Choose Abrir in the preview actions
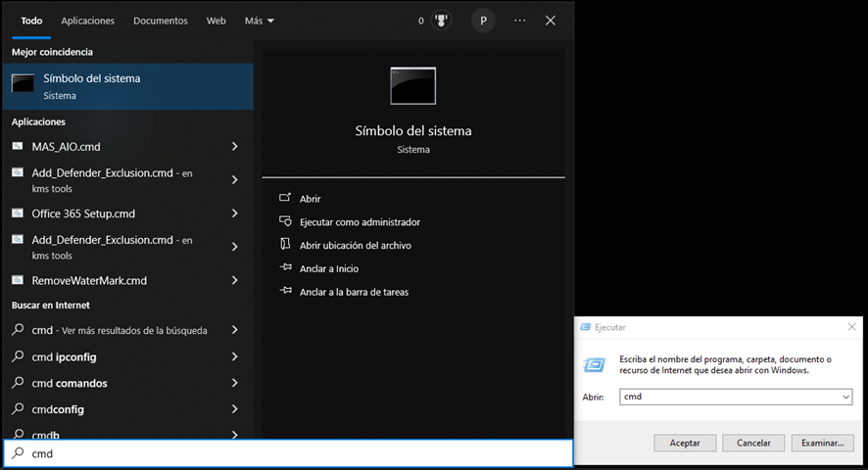 (x=310, y=198)
